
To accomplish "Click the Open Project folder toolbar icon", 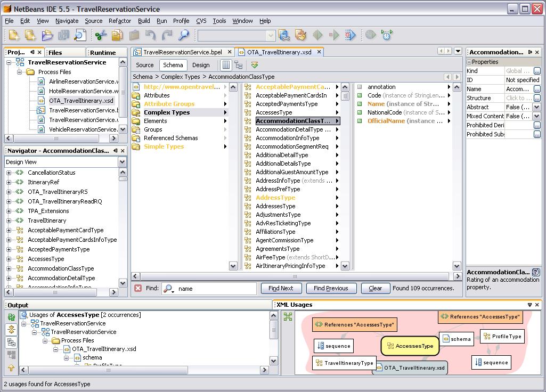I will coord(47,35).
